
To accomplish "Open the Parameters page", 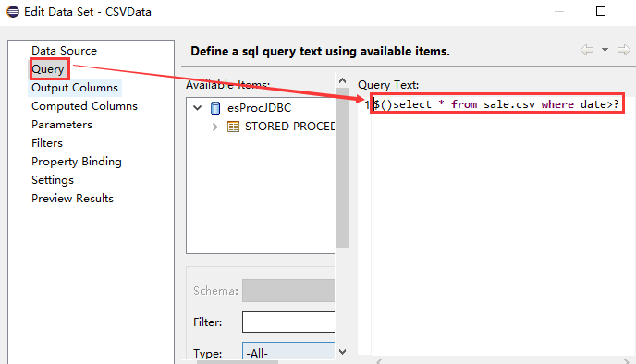I will 62,125.
